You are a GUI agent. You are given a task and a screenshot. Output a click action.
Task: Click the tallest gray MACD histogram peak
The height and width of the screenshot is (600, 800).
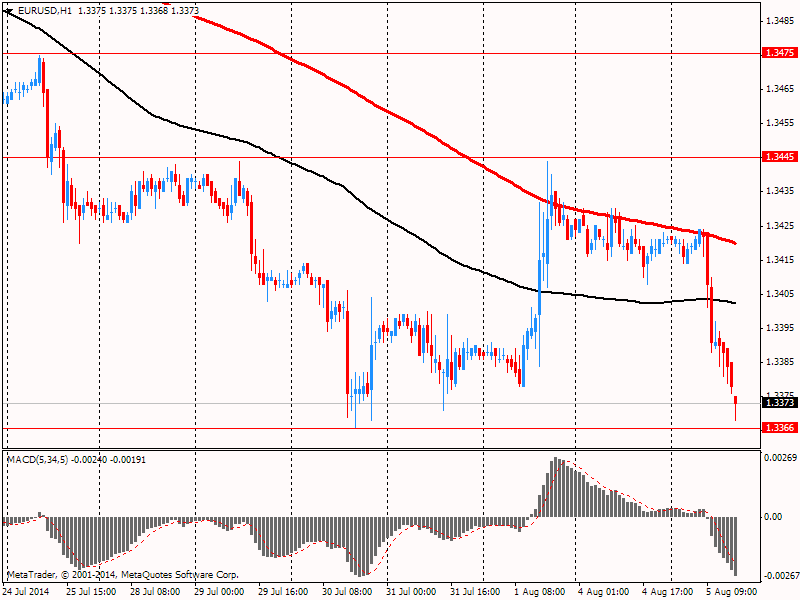(556, 487)
